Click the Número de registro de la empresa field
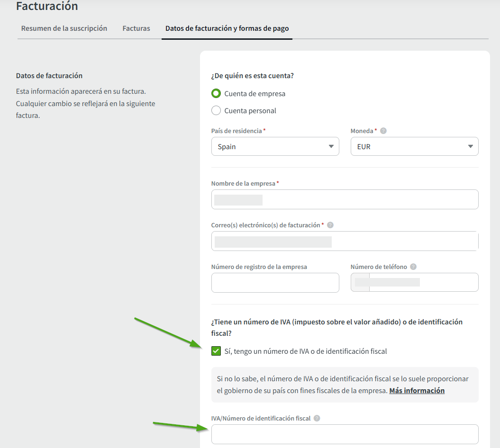This screenshot has height=448, width=500. pyautogui.click(x=275, y=282)
